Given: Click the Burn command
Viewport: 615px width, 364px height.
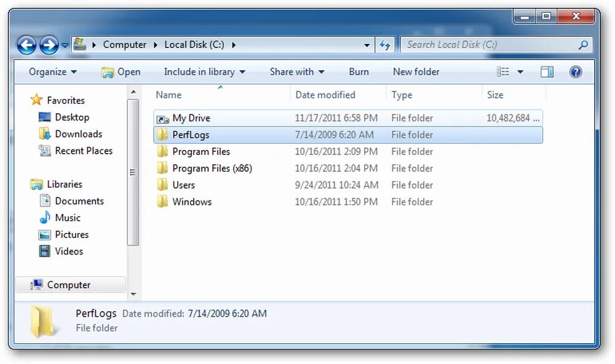Looking at the screenshot, I should pyautogui.click(x=359, y=71).
